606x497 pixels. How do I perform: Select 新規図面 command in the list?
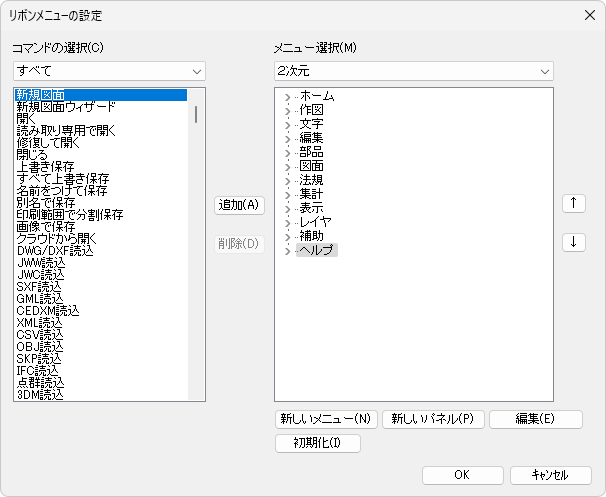coord(101,95)
